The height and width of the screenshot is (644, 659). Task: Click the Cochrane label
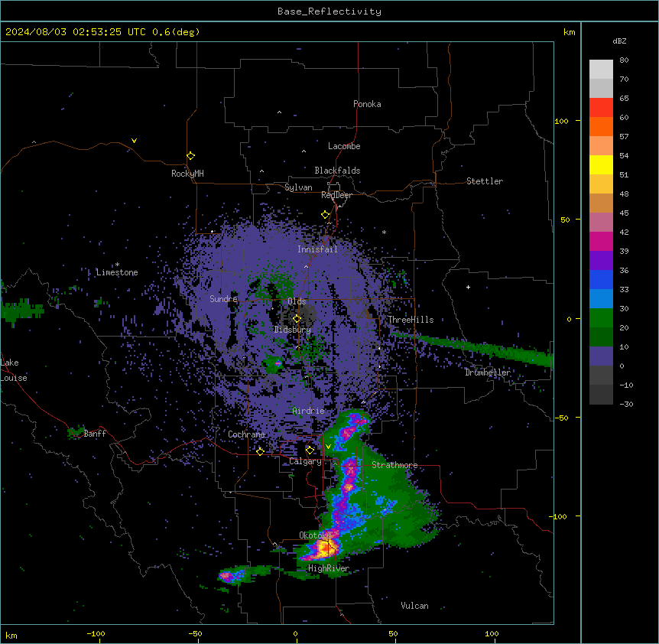[246, 434]
